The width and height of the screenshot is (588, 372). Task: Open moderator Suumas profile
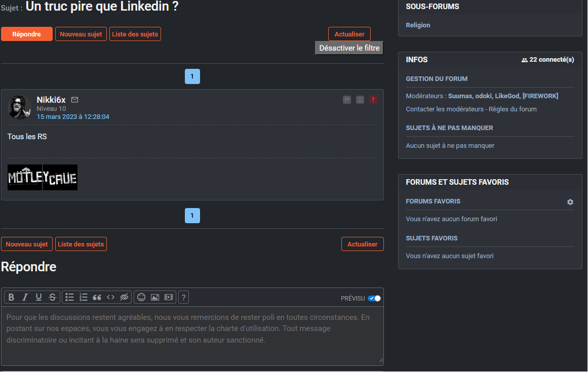pyautogui.click(x=460, y=96)
